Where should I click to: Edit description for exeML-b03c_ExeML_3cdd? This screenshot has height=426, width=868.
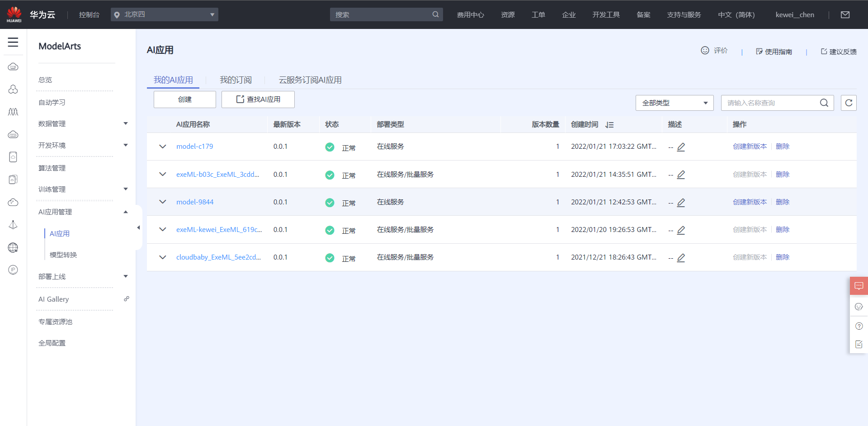coord(681,175)
